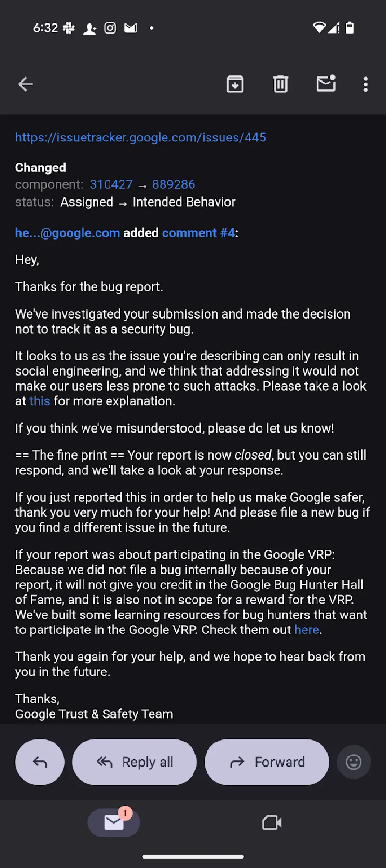Add an emoji reaction
Screen dimensions: 386x868
[x=354, y=762]
